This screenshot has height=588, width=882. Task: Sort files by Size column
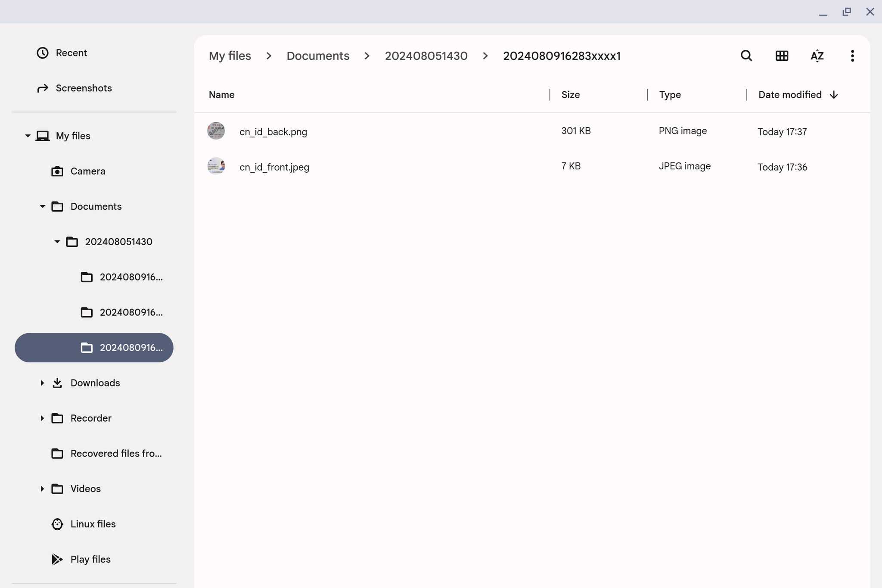pos(570,95)
